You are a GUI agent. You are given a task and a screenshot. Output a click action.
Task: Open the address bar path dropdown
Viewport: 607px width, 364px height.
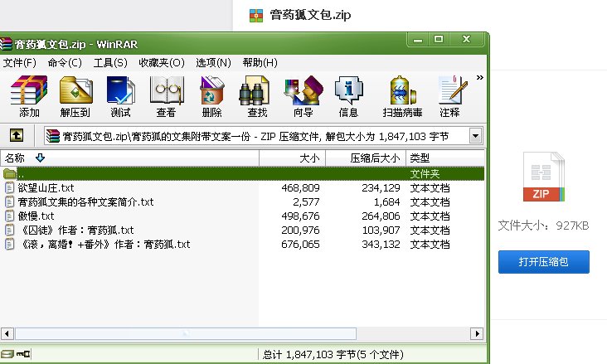[x=475, y=136]
